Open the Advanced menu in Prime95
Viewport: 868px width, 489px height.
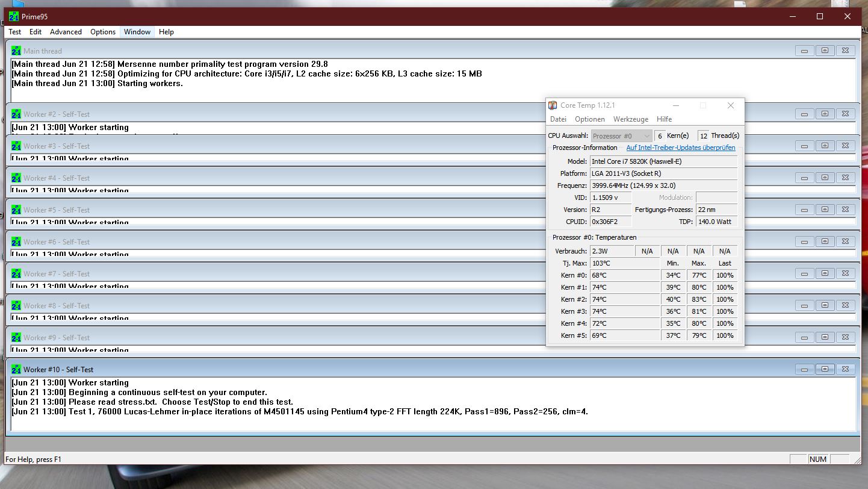tap(66, 32)
